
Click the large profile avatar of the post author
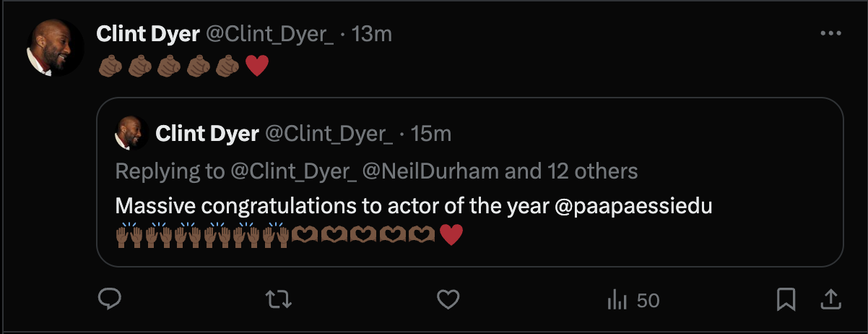coord(56,47)
